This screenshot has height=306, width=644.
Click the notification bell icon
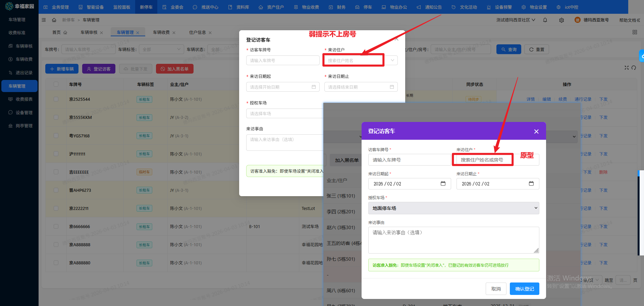click(x=545, y=20)
